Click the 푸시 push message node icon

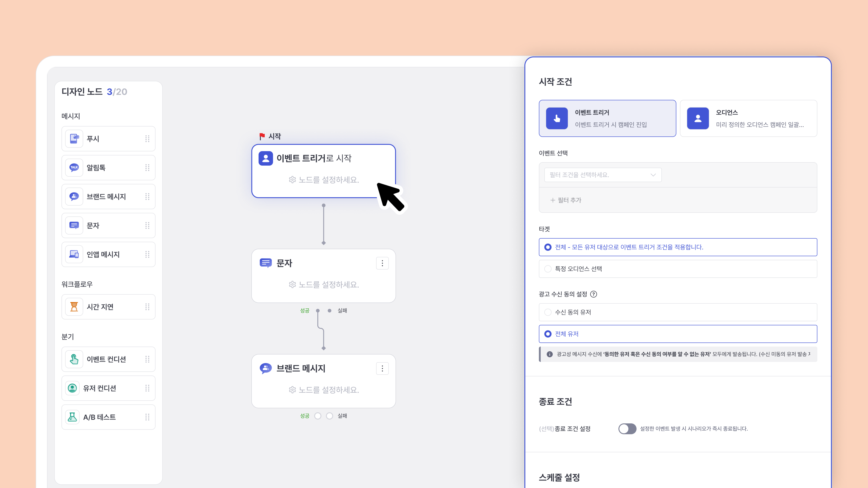74,139
